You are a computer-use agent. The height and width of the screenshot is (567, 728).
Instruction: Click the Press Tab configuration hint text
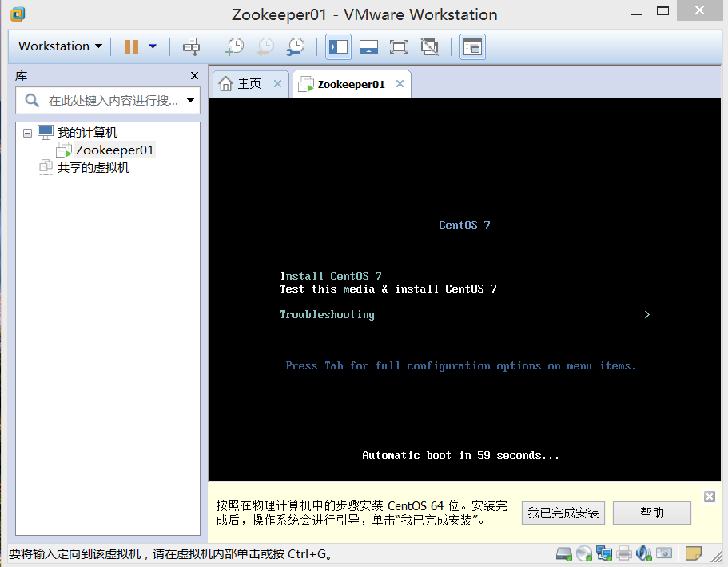point(460,365)
